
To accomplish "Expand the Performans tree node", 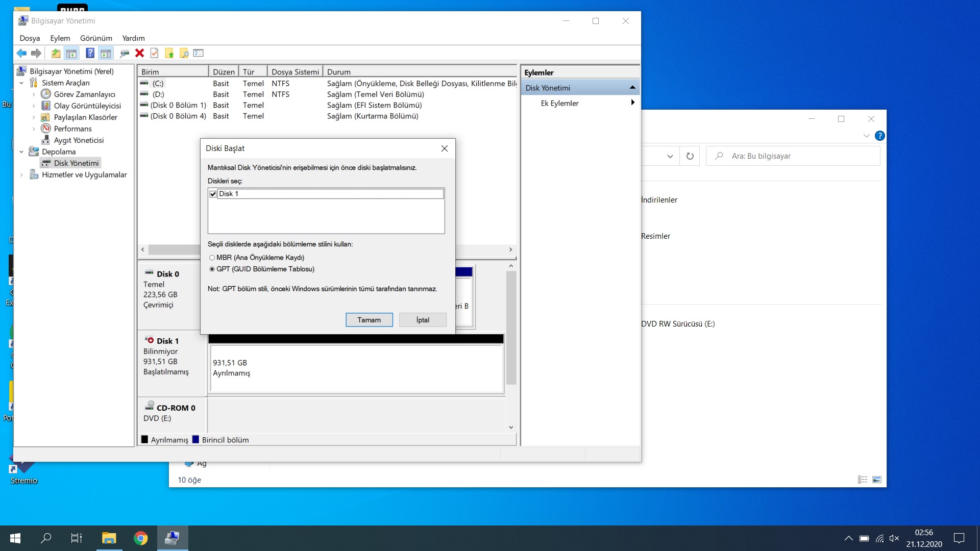I will point(34,129).
